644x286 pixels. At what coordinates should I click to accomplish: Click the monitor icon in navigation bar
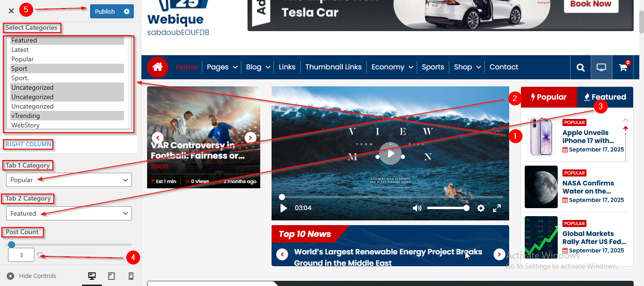pyautogui.click(x=601, y=67)
